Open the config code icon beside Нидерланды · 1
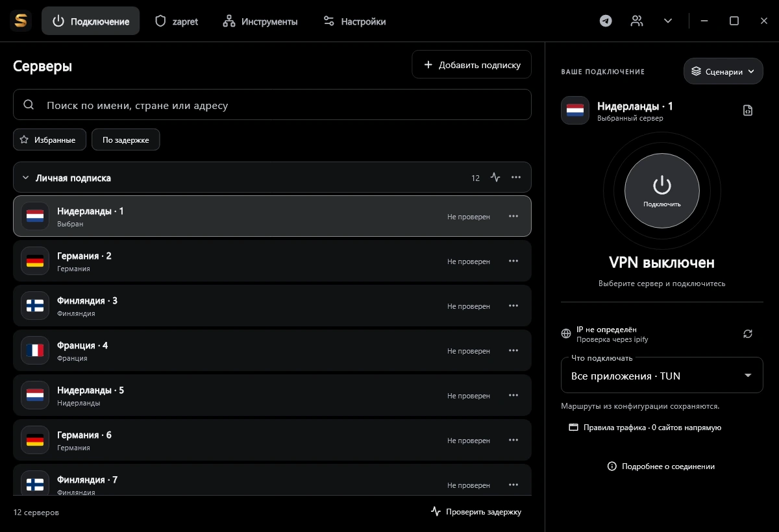The width and height of the screenshot is (779, 532). coord(748,110)
